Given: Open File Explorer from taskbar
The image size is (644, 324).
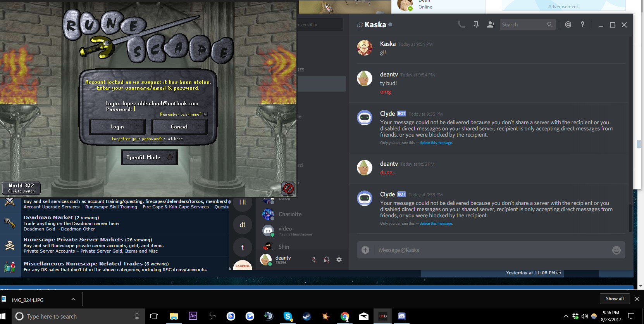Looking at the screenshot, I should [x=174, y=316].
